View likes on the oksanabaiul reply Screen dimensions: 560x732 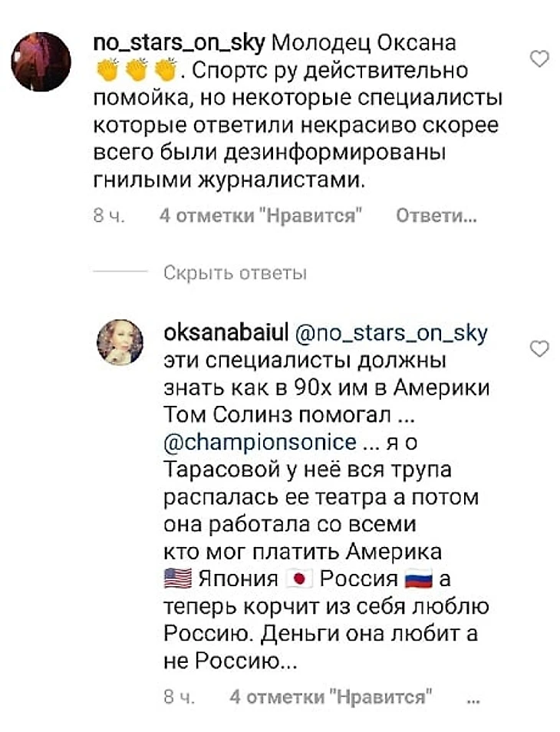pyautogui.click(x=328, y=697)
